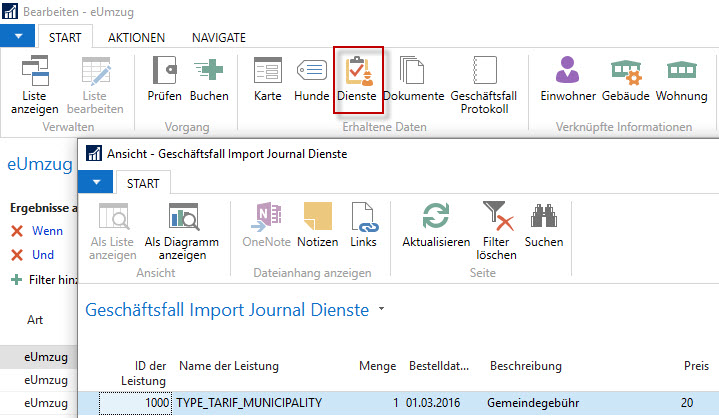This screenshot has height=418, width=719.
Task: Switch to the NAVIGATE ribbon tab
Action: [219, 38]
